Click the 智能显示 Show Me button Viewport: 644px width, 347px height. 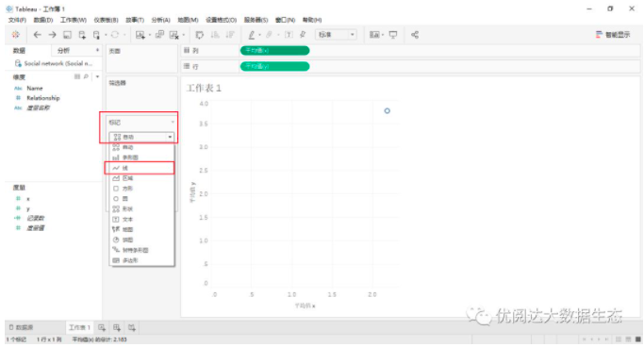(x=613, y=35)
